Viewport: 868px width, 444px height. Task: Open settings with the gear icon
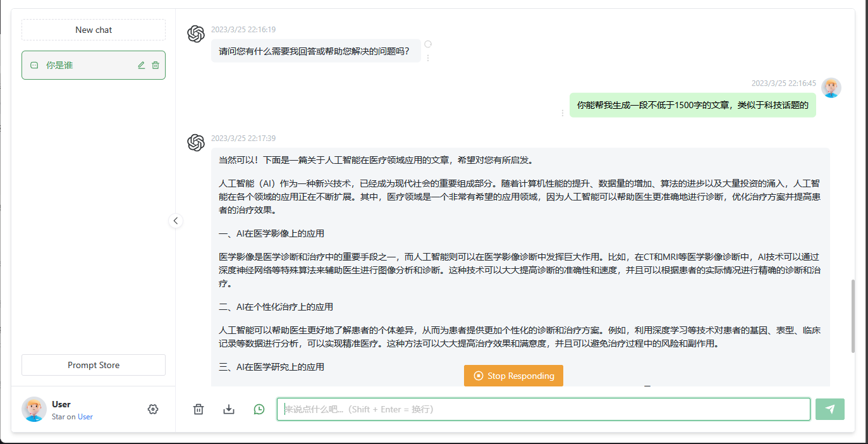pyautogui.click(x=152, y=409)
